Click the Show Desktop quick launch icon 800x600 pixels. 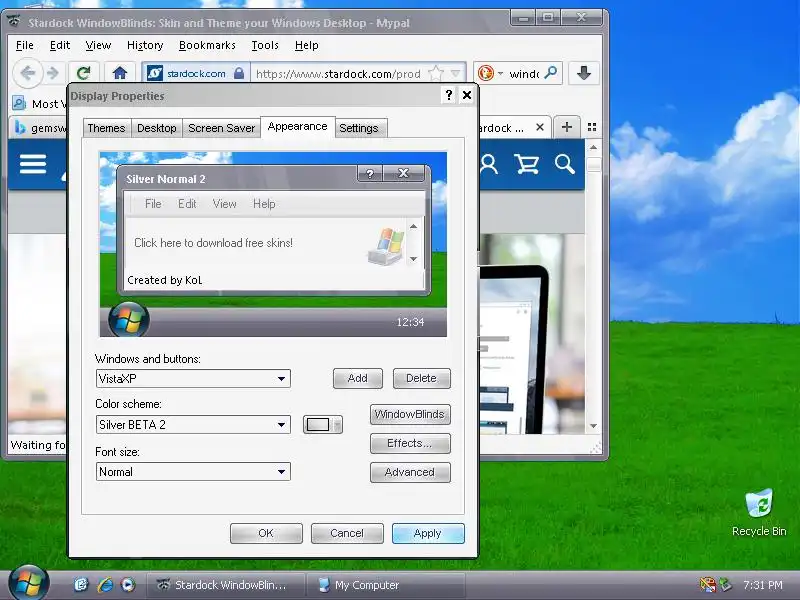click(81, 585)
